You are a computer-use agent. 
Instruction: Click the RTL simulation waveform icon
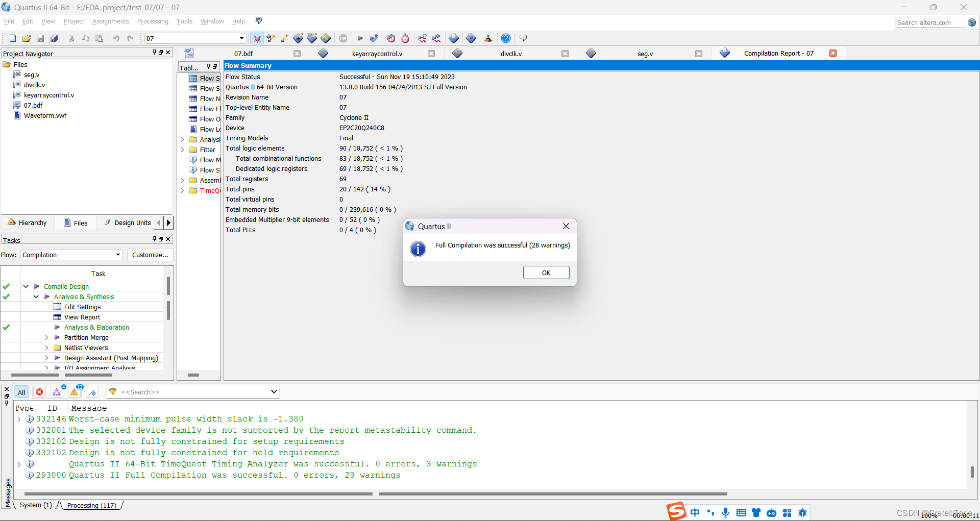click(422, 38)
